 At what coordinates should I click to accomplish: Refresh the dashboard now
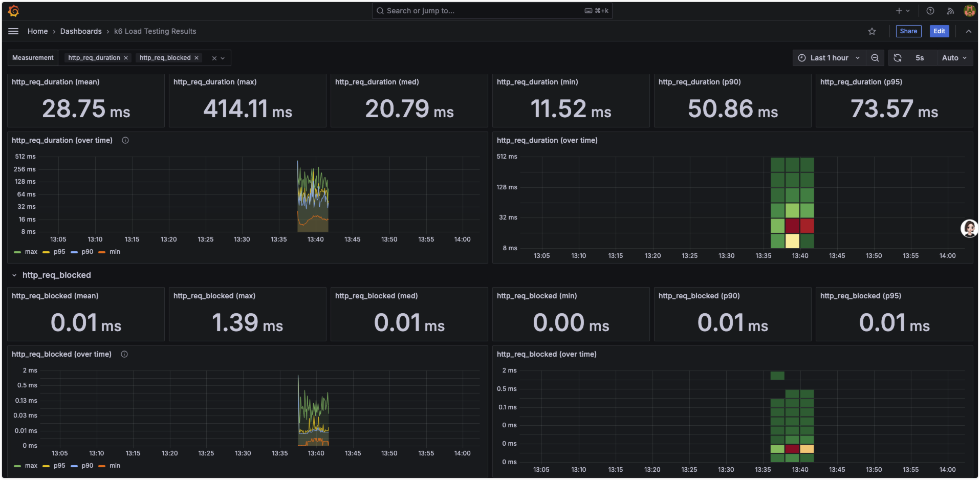pyautogui.click(x=898, y=58)
